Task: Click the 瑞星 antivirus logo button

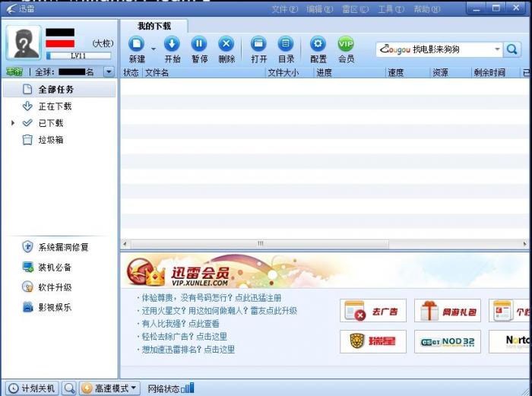Action: click(373, 341)
